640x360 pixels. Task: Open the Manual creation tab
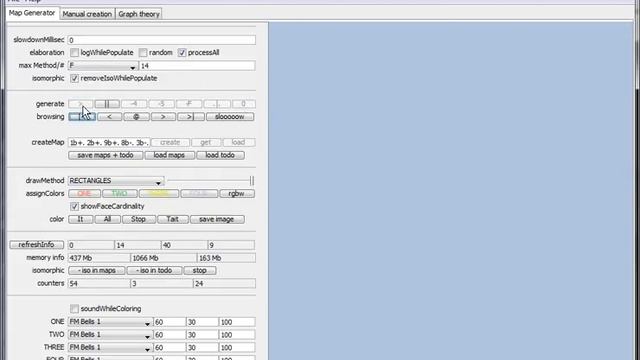[x=87, y=14]
